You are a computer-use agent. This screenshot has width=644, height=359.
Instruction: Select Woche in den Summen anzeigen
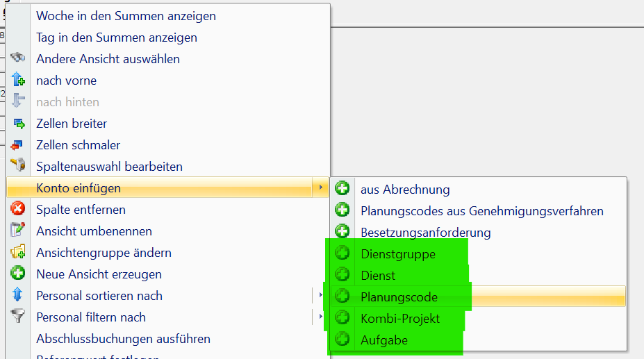126,16
